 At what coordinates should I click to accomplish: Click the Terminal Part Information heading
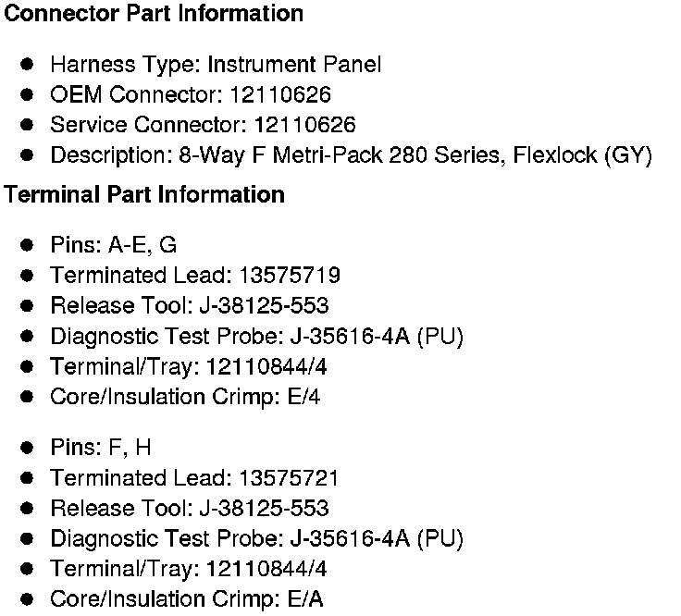click(144, 195)
